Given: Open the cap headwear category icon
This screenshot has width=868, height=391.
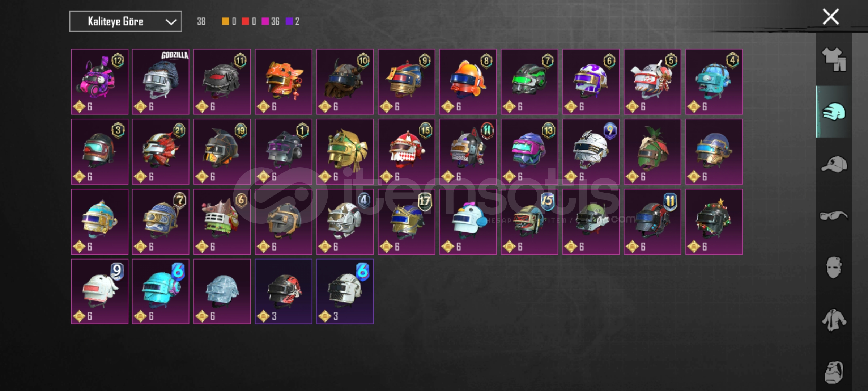Looking at the screenshot, I should click(834, 164).
